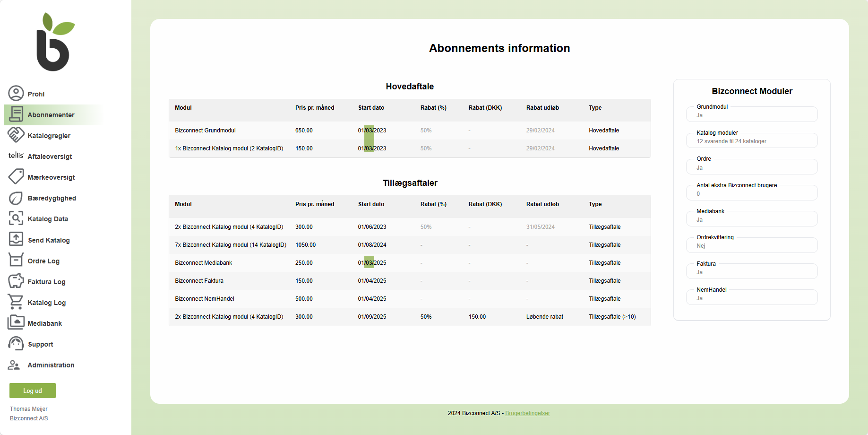Image resolution: width=868 pixels, height=435 pixels.
Task: Click the Katalogregler handshake icon
Action: 16,135
